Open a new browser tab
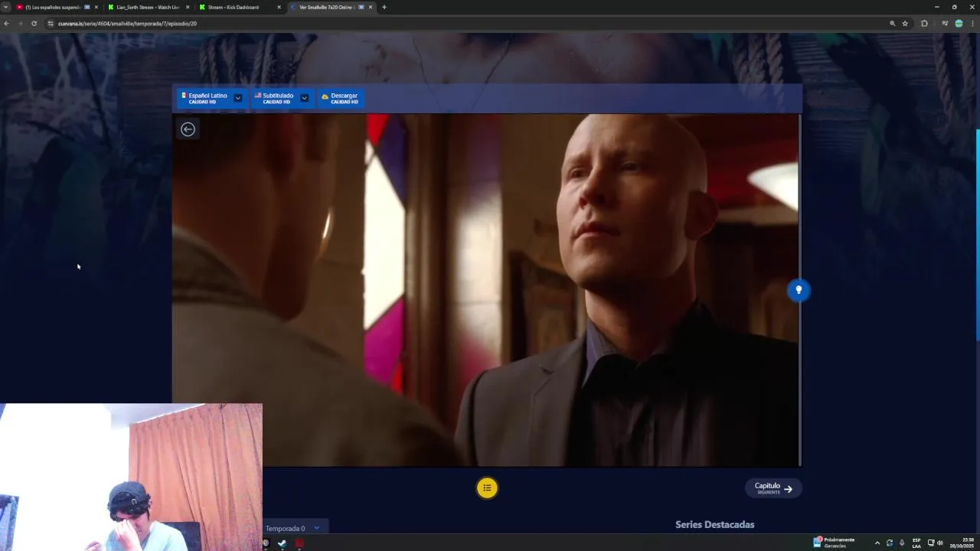980x551 pixels. (x=384, y=7)
